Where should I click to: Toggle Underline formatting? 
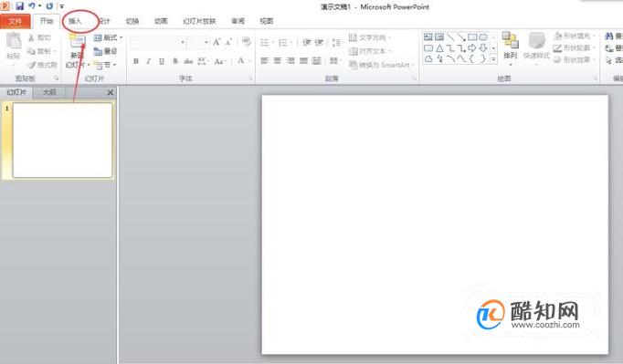click(162, 61)
